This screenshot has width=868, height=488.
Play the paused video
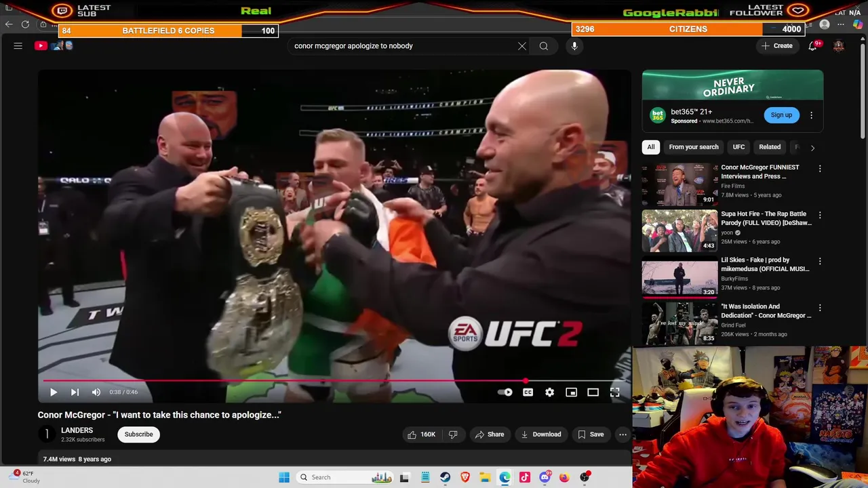pos(54,392)
